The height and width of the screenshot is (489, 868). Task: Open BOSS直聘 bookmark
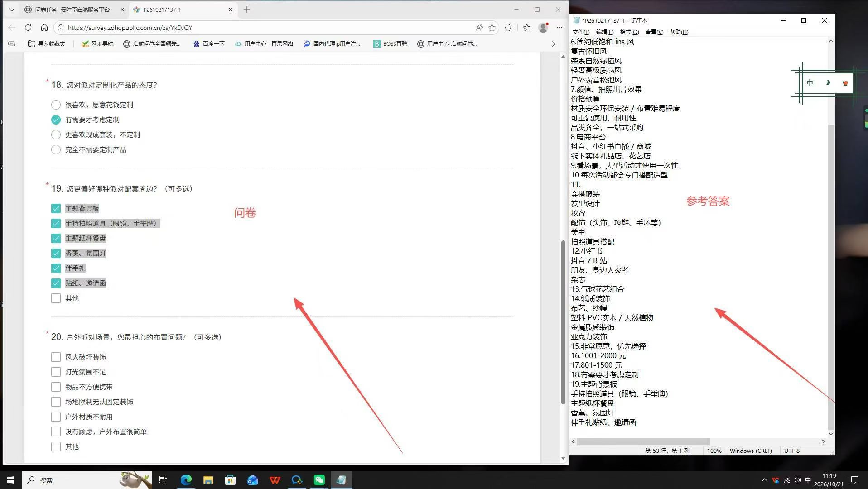(390, 44)
